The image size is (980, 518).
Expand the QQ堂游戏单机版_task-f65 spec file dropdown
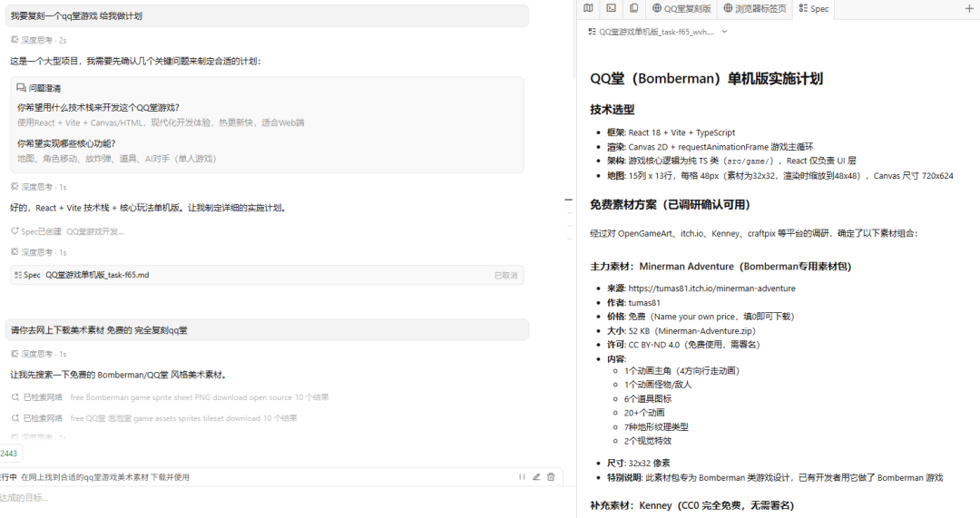[x=724, y=31]
